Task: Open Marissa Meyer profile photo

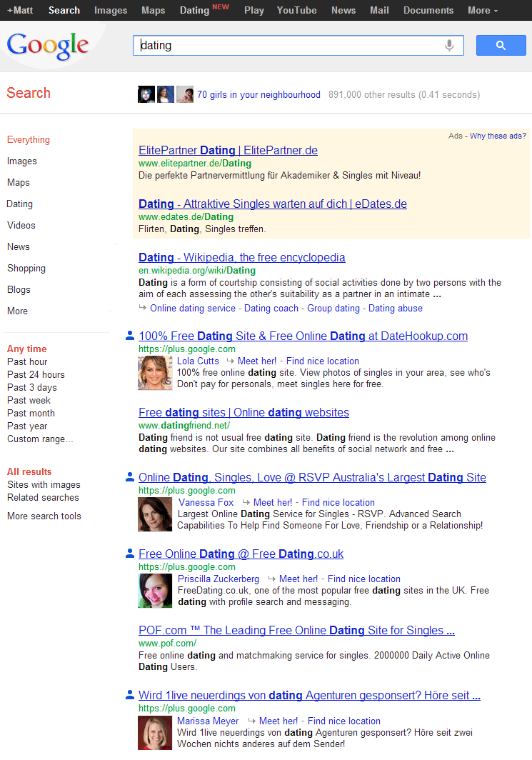Action: click(x=155, y=733)
